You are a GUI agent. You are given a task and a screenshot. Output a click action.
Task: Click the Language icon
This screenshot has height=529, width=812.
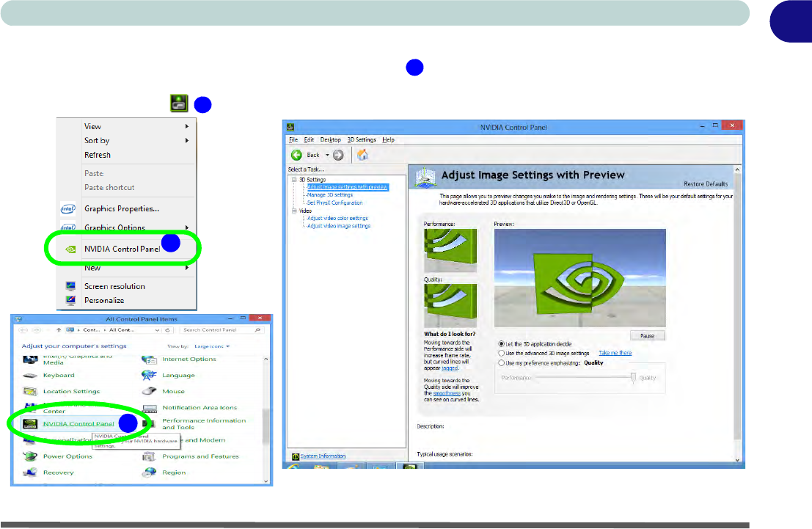tap(149, 375)
